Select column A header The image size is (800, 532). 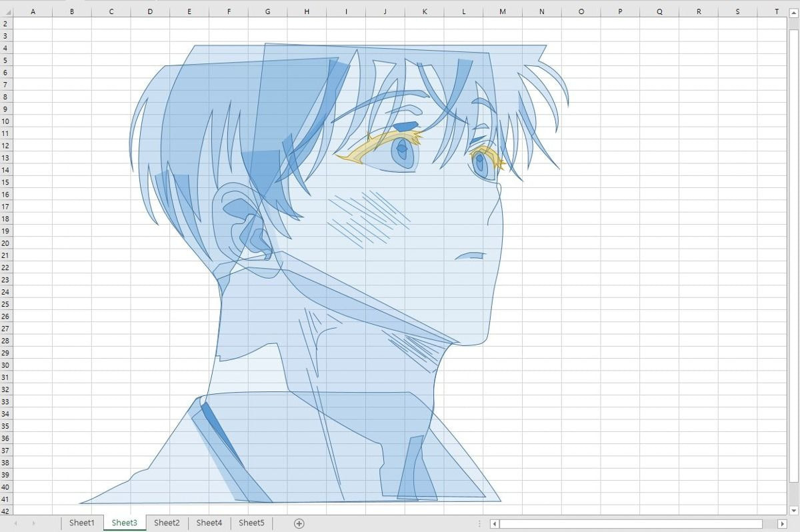pyautogui.click(x=33, y=11)
